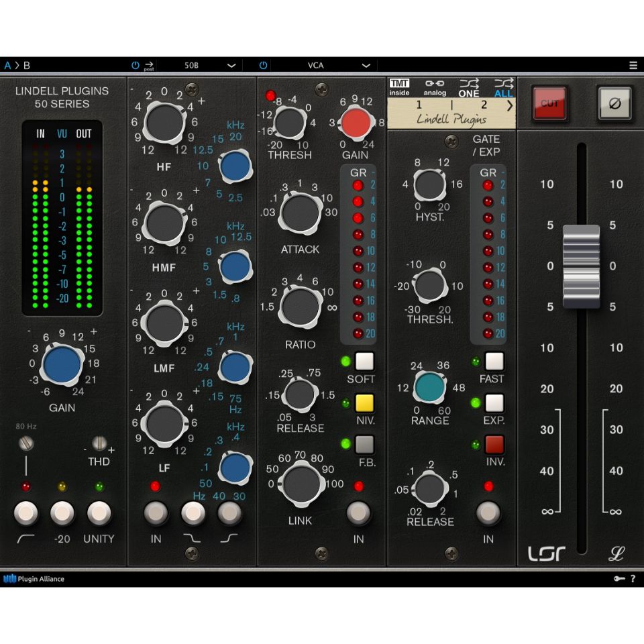
Task: Click the LMF gain knob
Action: coord(164,323)
